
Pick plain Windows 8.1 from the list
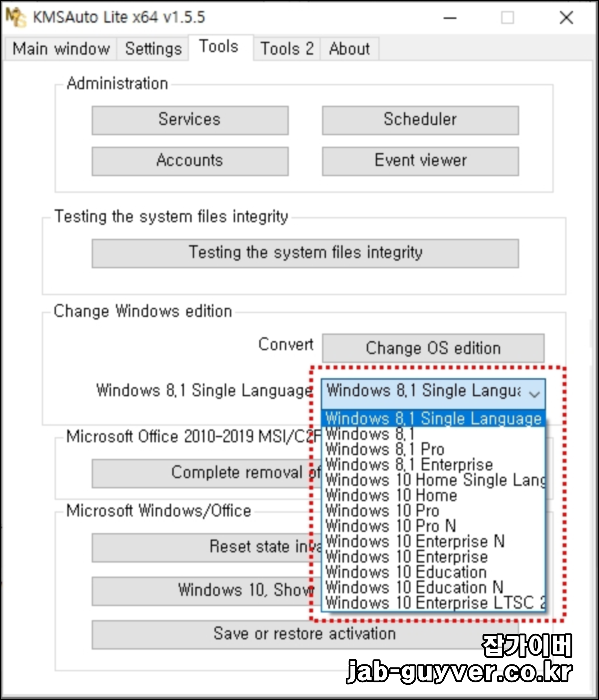coord(433,434)
